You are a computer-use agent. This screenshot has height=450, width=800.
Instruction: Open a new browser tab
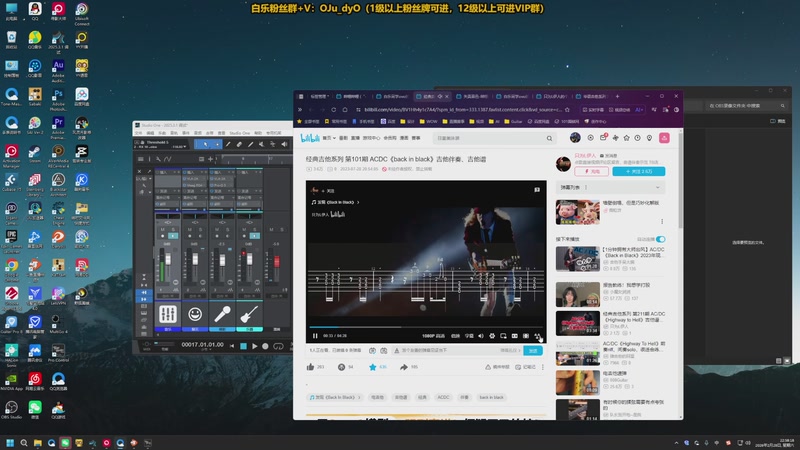(x=617, y=96)
